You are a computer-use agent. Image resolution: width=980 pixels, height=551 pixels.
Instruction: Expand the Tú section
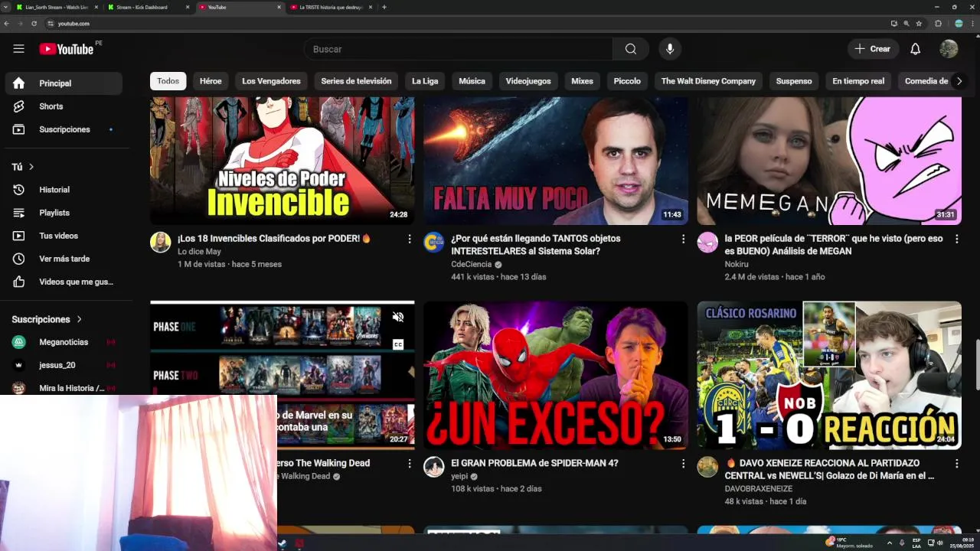tap(23, 167)
